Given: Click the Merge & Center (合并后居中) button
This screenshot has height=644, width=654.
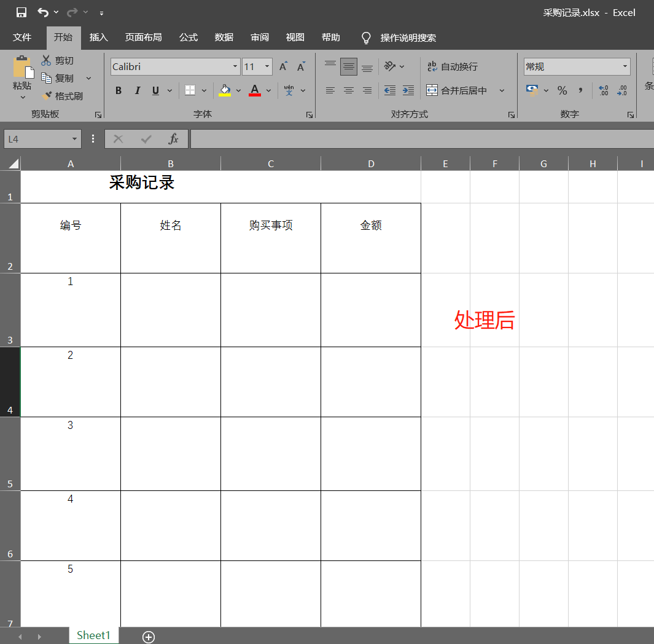Looking at the screenshot, I should [x=461, y=90].
